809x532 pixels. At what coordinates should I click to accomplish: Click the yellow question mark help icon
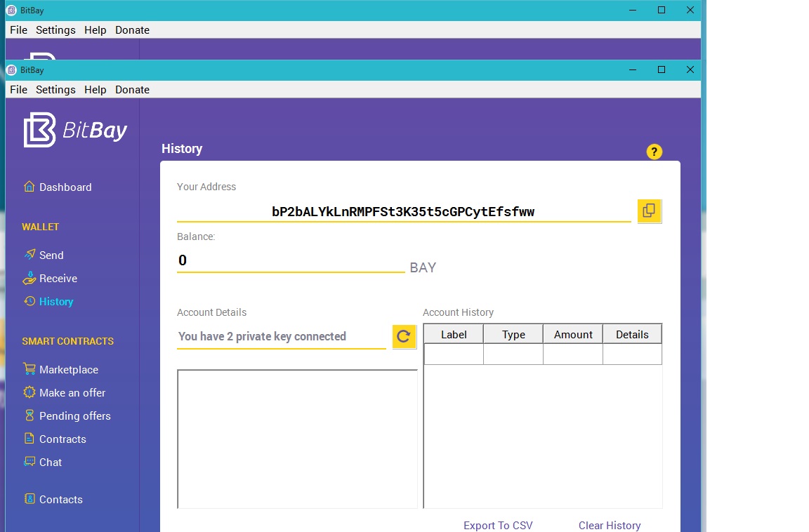tap(655, 152)
